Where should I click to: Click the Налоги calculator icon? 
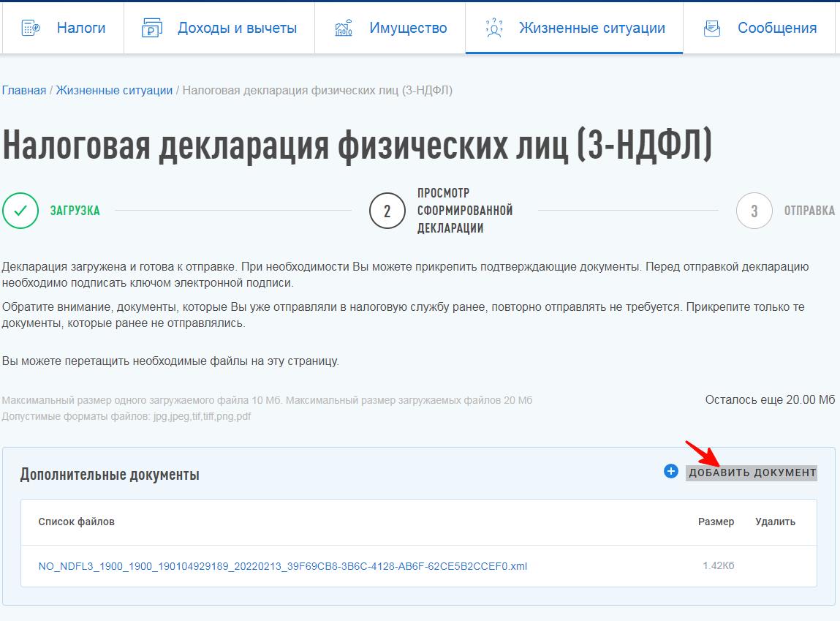click(31, 29)
